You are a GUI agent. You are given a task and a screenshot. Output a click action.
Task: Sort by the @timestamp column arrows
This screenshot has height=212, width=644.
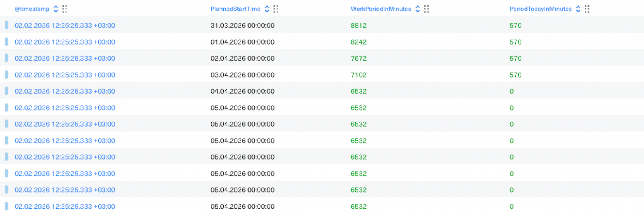56,9
